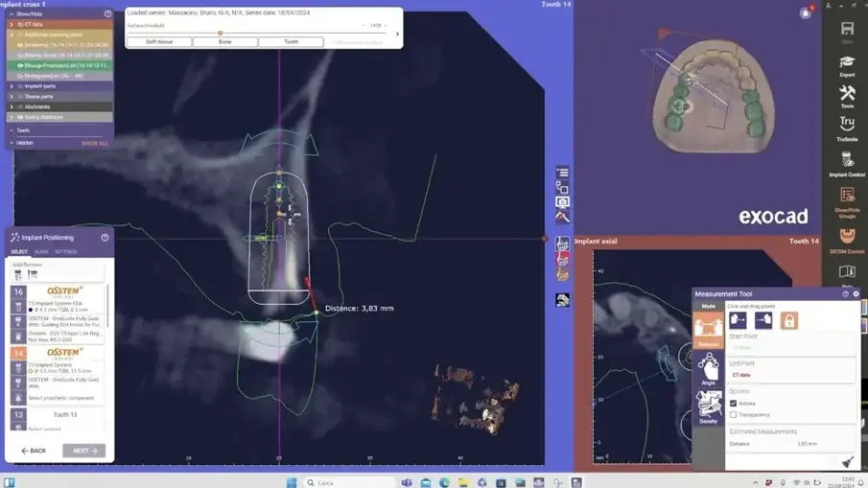Switch to the Settings tab
Image resolution: width=868 pixels, height=488 pixels.
point(65,252)
